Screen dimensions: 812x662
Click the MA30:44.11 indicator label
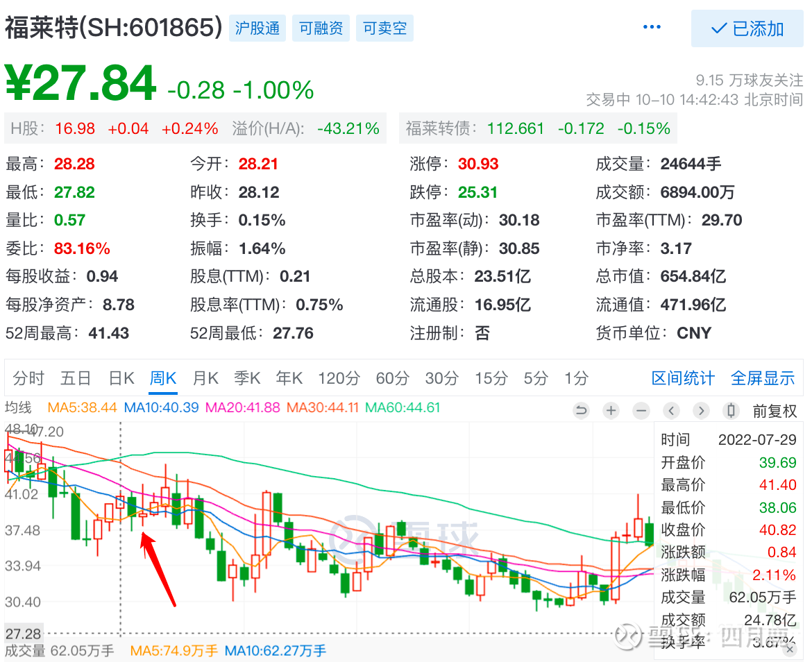coord(323,407)
